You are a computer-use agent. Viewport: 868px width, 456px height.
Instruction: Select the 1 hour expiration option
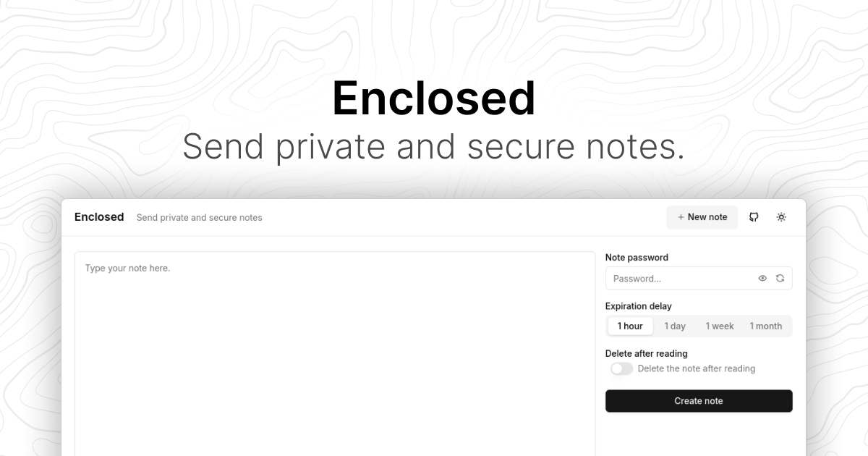[630, 326]
